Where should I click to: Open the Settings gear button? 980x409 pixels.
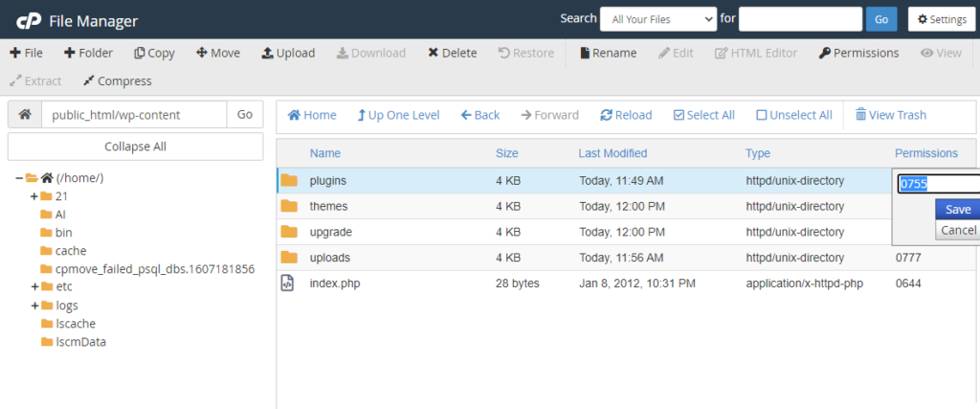point(942,19)
